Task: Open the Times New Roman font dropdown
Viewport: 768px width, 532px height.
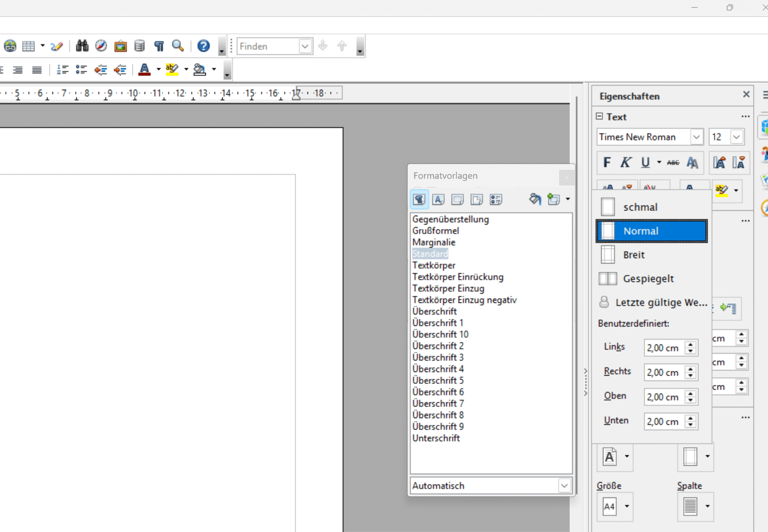Action: click(696, 137)
